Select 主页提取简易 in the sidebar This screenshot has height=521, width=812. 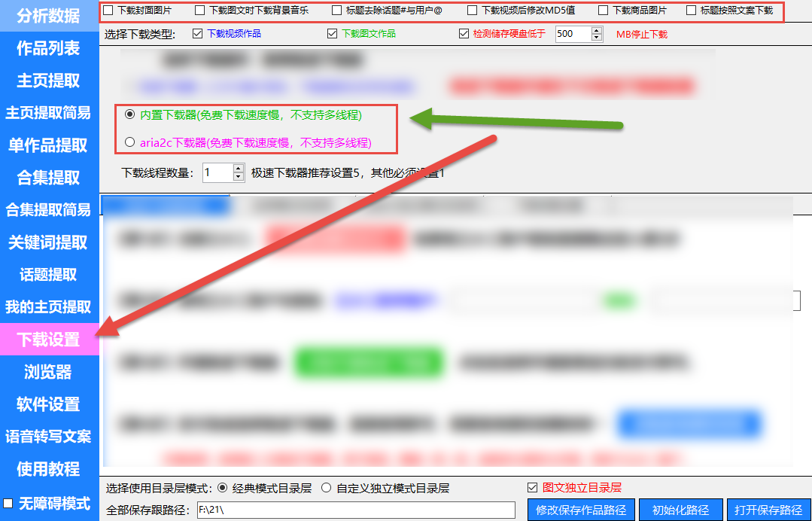tap(49, 112)
